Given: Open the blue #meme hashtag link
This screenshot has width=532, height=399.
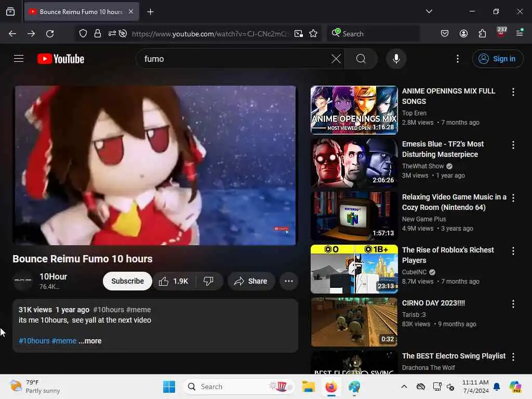Looking at the screenshot, I should click(64, 341).
